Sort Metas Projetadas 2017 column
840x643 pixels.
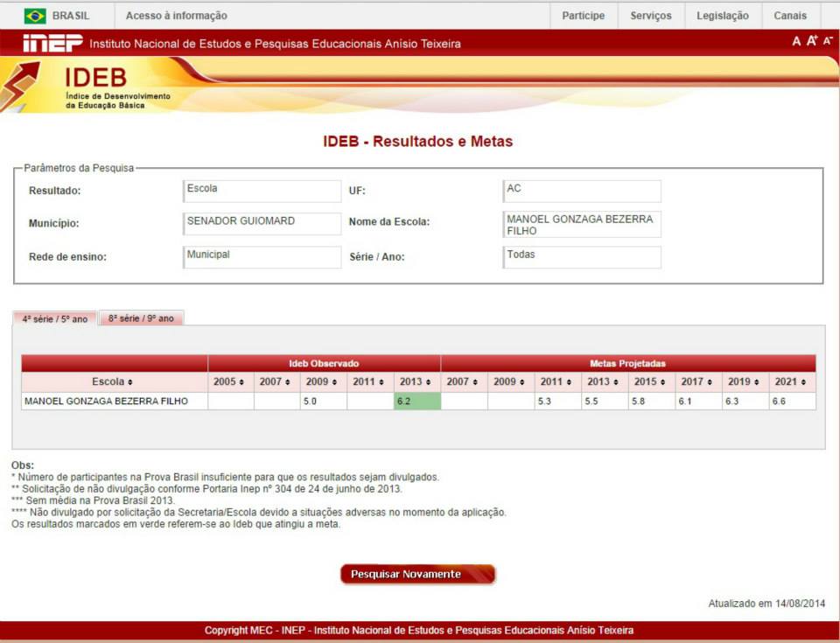coord(710,382)
